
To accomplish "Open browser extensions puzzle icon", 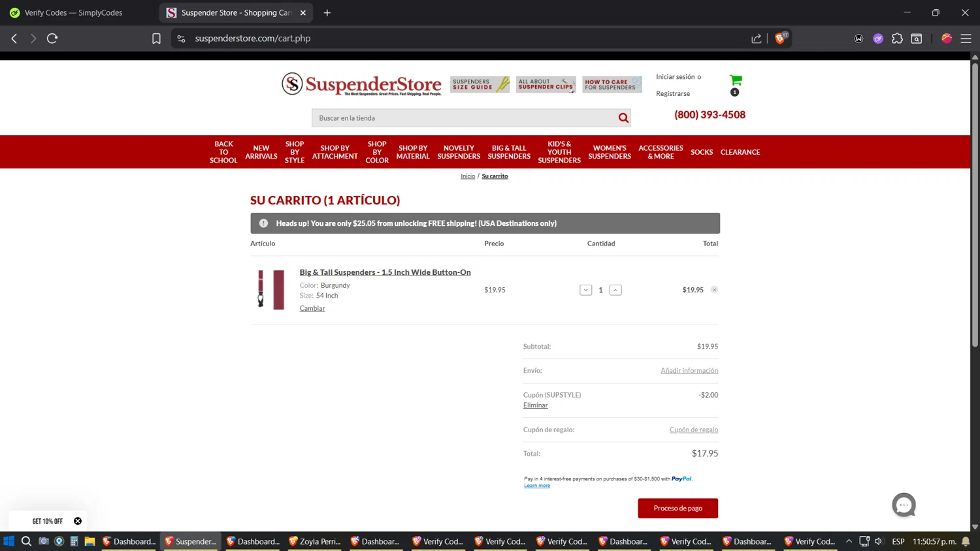I will pos(897,39).
